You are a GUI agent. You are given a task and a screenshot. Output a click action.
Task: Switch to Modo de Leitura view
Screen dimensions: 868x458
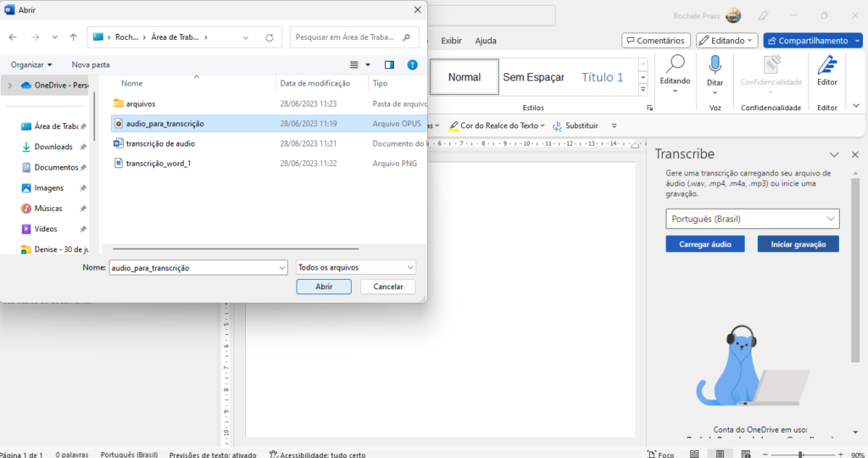694,454
